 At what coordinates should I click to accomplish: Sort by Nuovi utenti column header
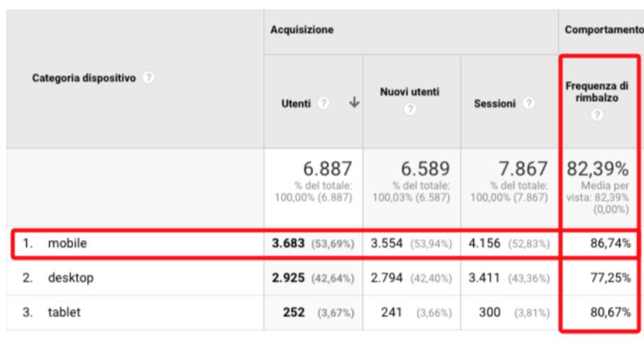409,92
